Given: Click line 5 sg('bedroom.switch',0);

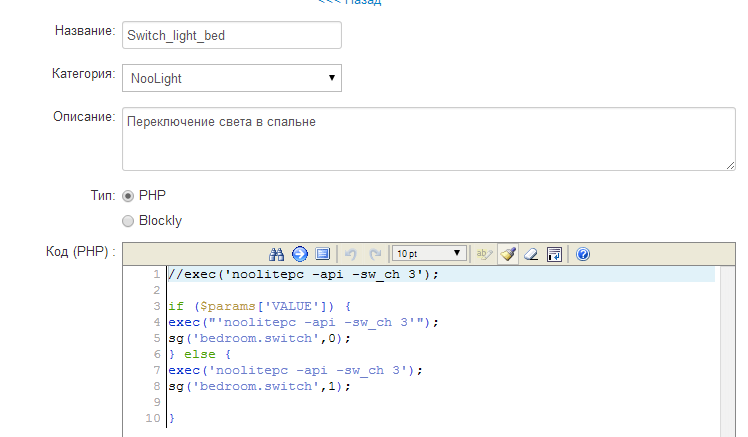Looking at the screenshot, I should 260,338.
